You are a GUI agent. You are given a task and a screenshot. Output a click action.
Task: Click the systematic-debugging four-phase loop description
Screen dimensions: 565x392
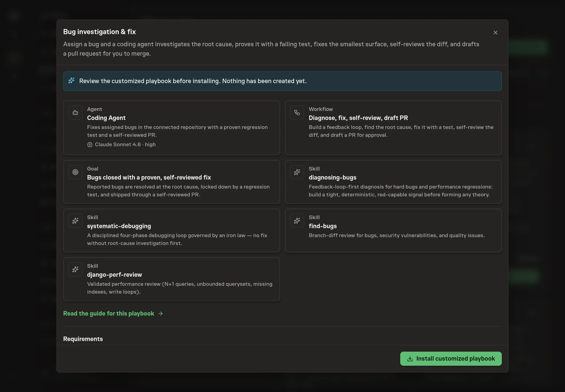[177, 239]
